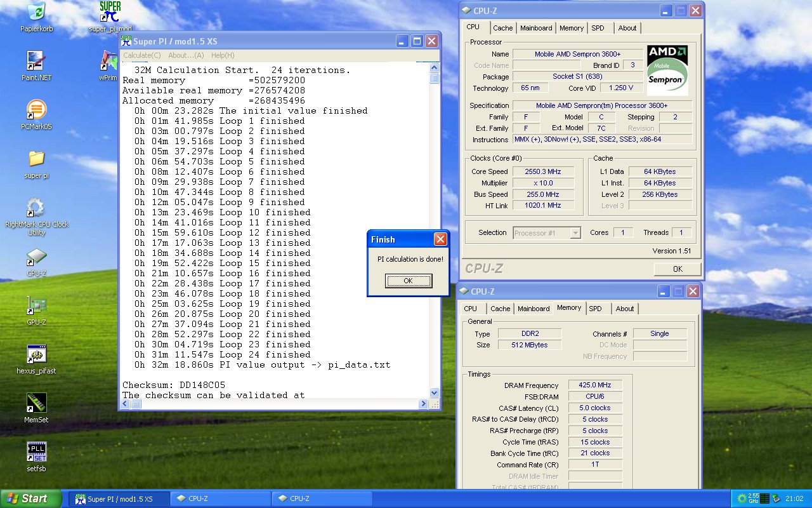Viewport: 812px width, 508px height.
Task: Open About tab in upper CPU-Z
Action: pyautogui.click(x=627, y=28)
